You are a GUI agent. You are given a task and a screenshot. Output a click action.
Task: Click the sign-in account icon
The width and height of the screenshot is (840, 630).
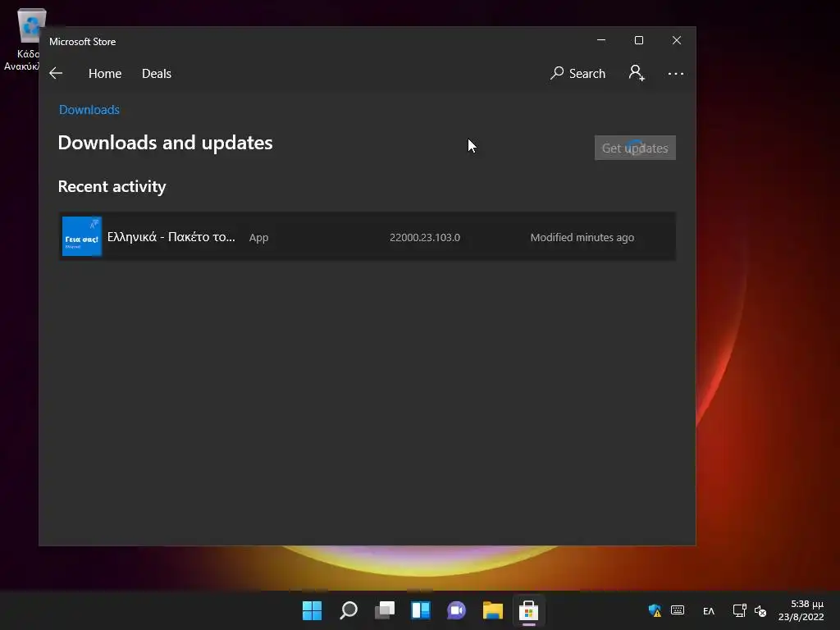click(x=637, y=73)
